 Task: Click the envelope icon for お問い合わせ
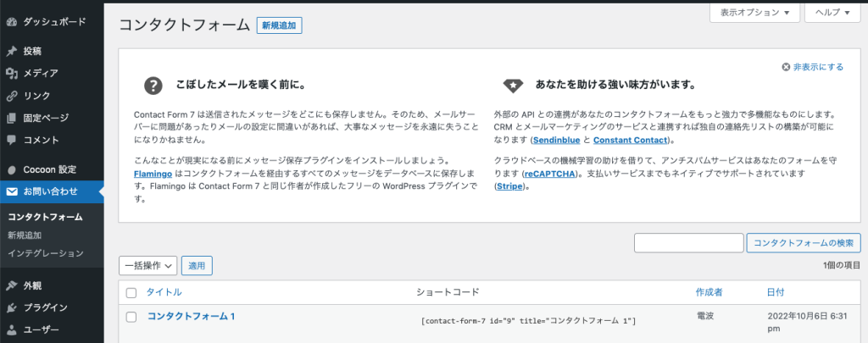[x=12, y=191]
